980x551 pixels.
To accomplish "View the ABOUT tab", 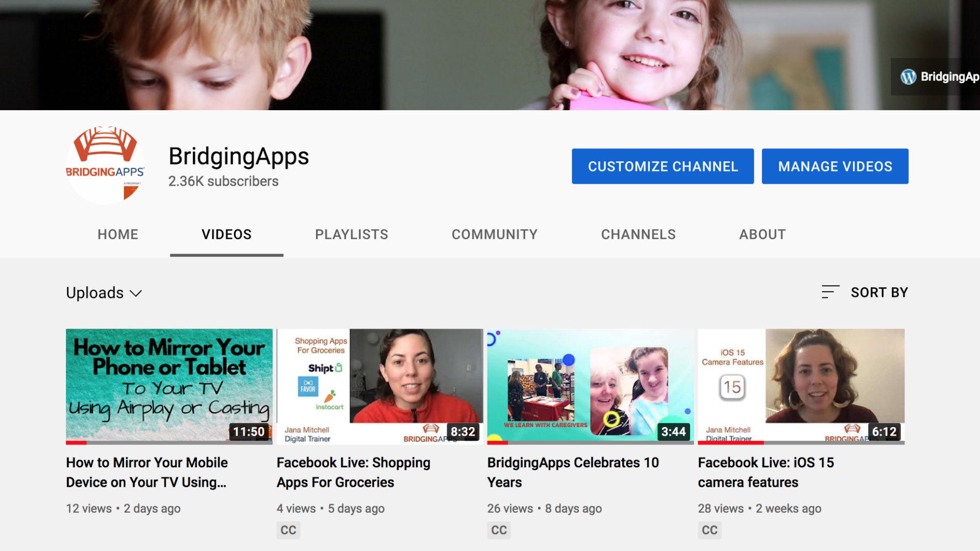I will [763, 234].
